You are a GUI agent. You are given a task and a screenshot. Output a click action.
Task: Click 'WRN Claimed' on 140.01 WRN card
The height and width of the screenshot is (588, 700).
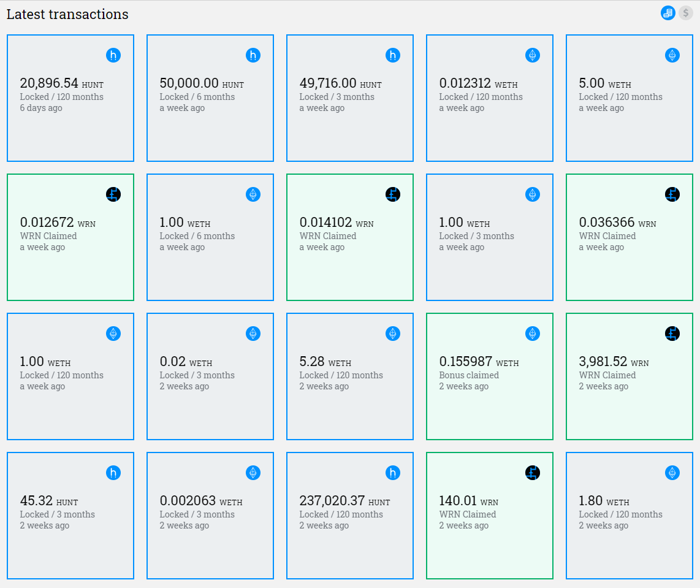[468, 515]
